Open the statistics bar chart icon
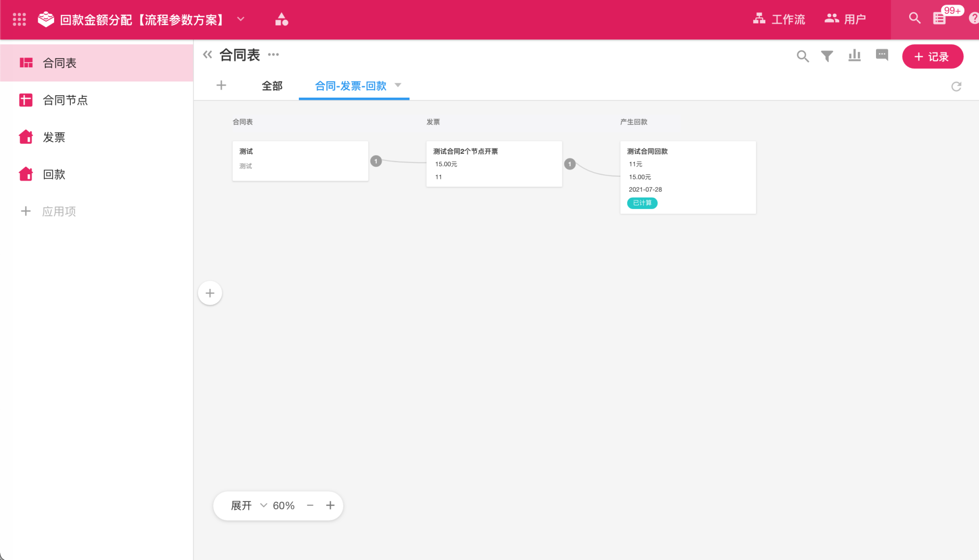979x560 pixels. click(x=855, y=56)
